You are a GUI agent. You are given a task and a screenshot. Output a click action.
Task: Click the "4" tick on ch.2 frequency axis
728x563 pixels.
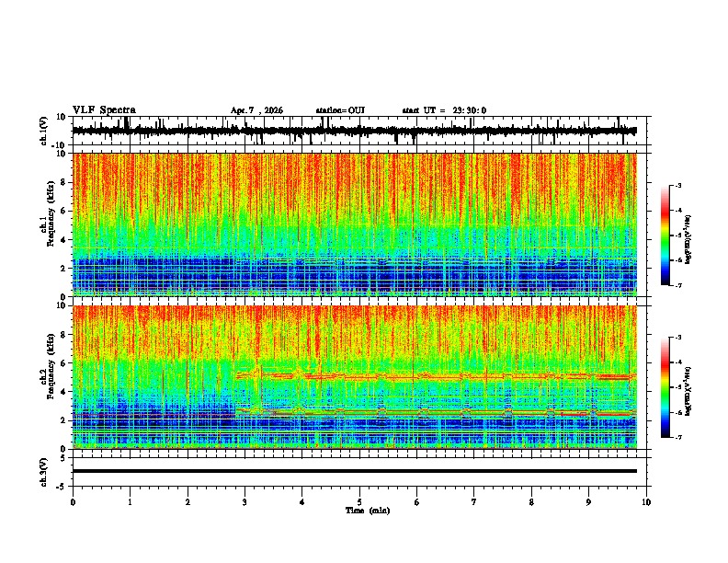63,392
